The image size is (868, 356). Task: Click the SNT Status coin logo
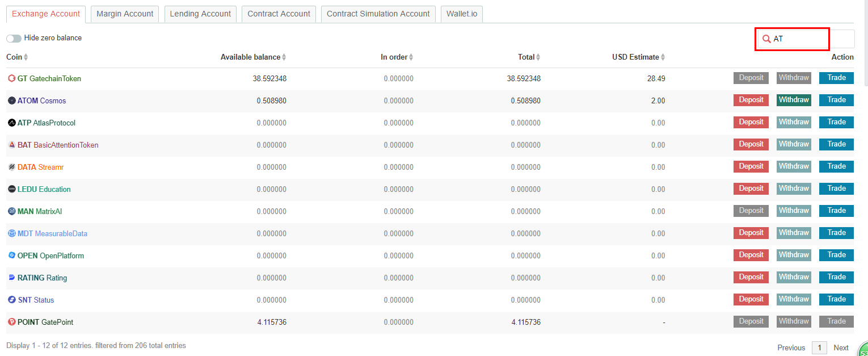coord(11,300)
